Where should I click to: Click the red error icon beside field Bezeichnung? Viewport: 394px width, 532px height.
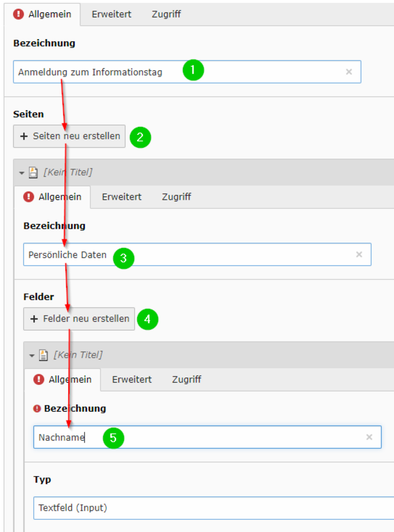click(37, 408)
